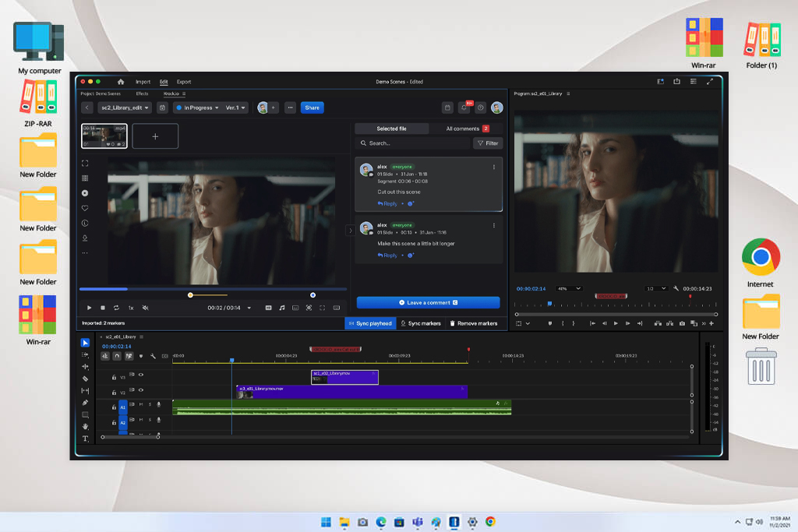Click the Program monitor wrench settings icon
This screenshot has height=532, width=798.
(676, 288)
